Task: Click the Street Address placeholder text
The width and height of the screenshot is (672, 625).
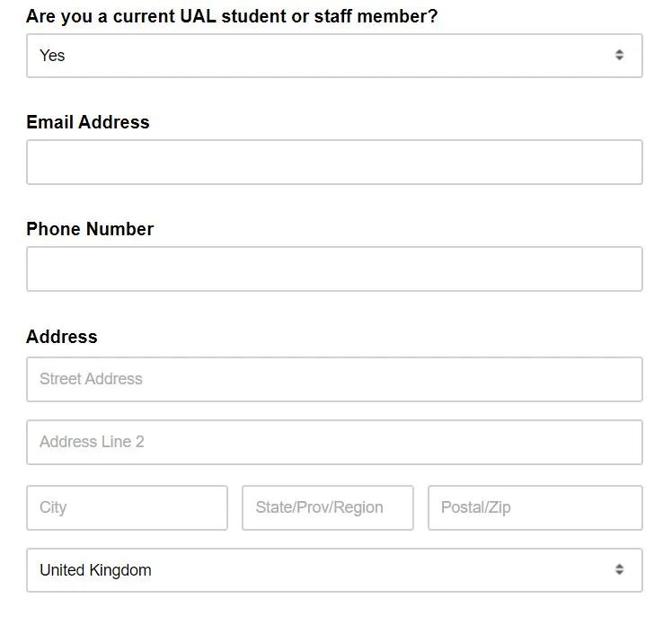Action: click(91, 379)
